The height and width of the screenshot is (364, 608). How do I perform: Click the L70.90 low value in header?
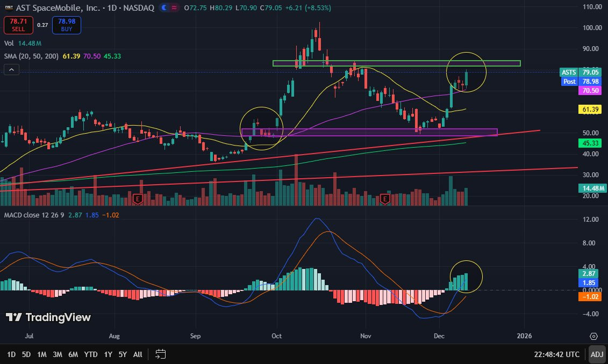(246, 8)
